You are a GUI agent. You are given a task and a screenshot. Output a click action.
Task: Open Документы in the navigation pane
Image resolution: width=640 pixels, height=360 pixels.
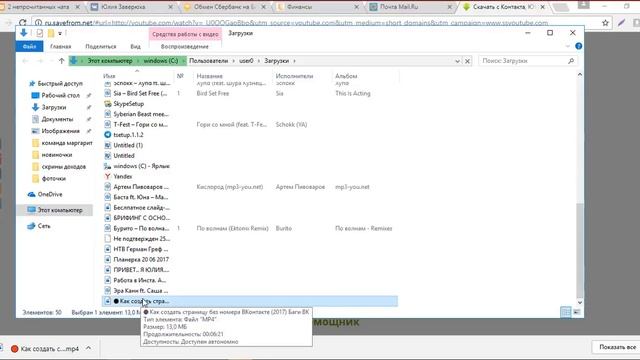point(57,119)
